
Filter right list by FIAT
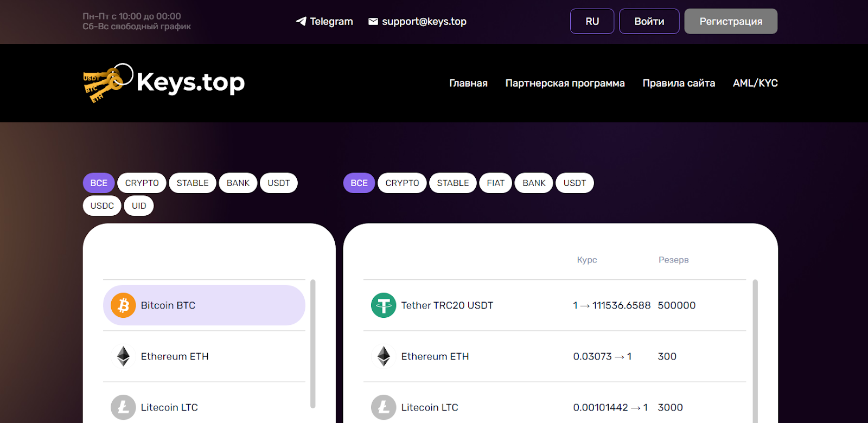496,183
